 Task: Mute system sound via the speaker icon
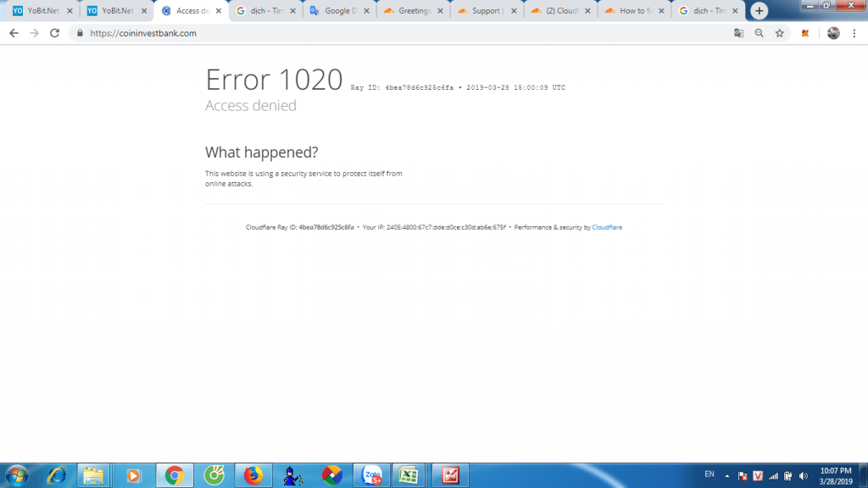804,475
